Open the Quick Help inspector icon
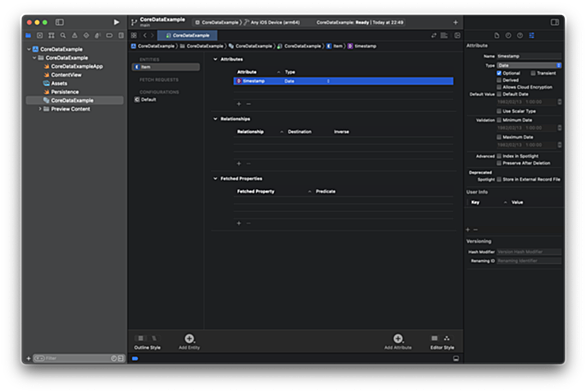The height and width of the screenshot is (392, 586). point(520,36)
